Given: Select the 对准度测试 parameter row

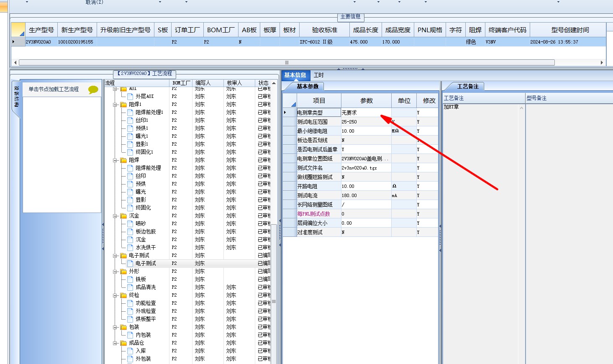Looking at the screenshot, I should coord(361,232).
